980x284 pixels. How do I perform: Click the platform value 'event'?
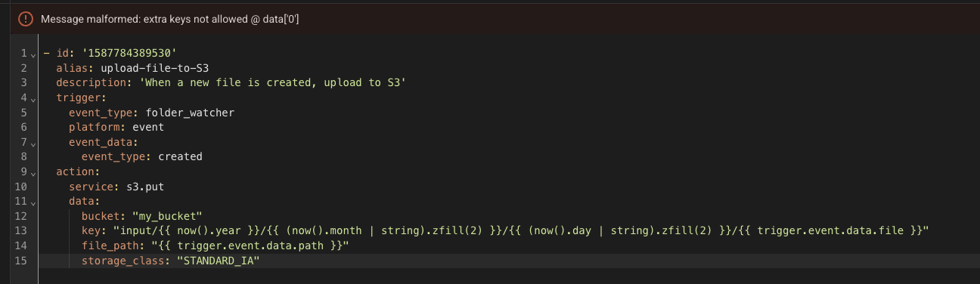point(148,127)
